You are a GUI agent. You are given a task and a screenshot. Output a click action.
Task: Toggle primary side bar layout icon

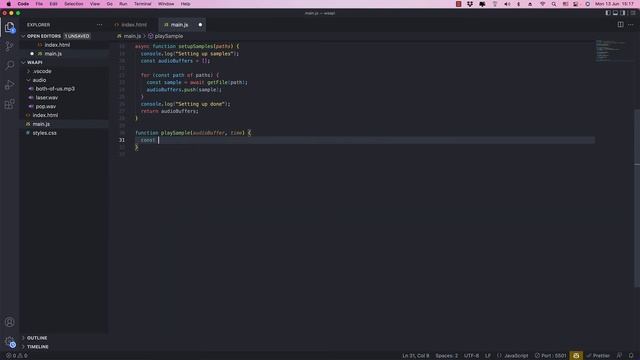coord(608,13)
